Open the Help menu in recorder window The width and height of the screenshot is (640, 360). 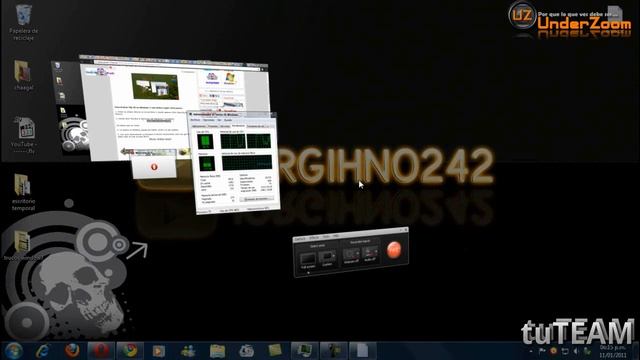336,236
